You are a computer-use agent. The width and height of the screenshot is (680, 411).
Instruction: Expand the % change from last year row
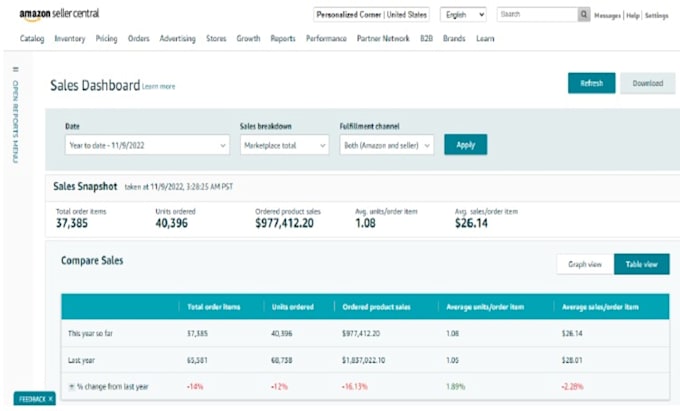[72, 387]
